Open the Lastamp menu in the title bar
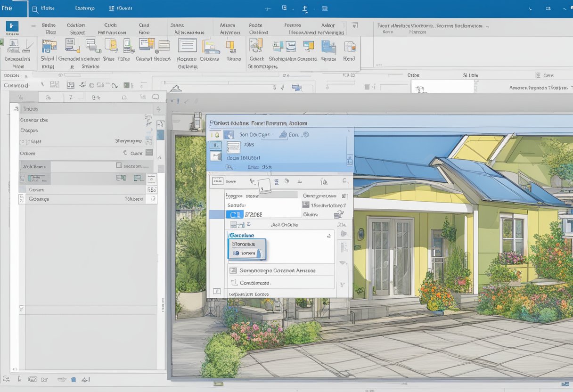 coord(85,8)
